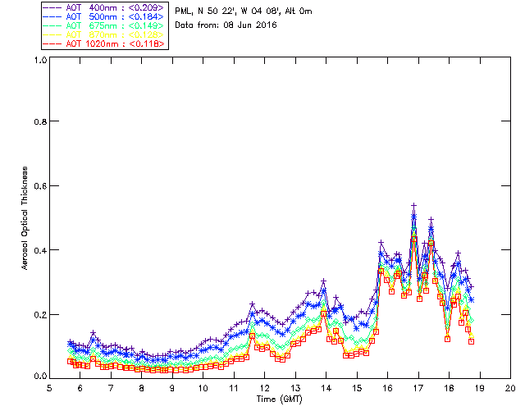Click the highest 400nm peak near 17 GMT
The height and width of the screenshot is (420, 525).
click(x=413, y=205)
